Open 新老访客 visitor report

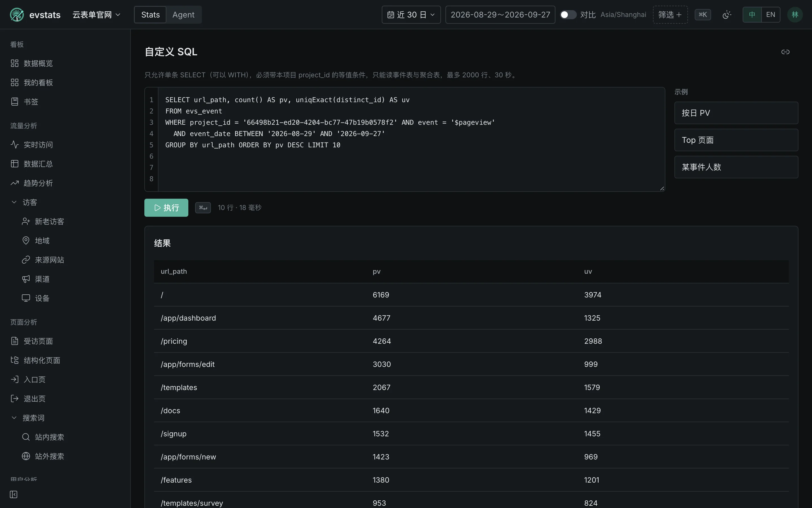pos(70,222)
